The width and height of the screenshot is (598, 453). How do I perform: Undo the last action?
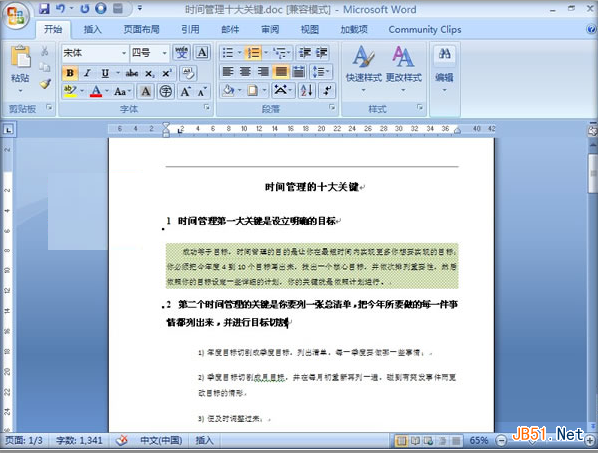click(x=60, y=8)
